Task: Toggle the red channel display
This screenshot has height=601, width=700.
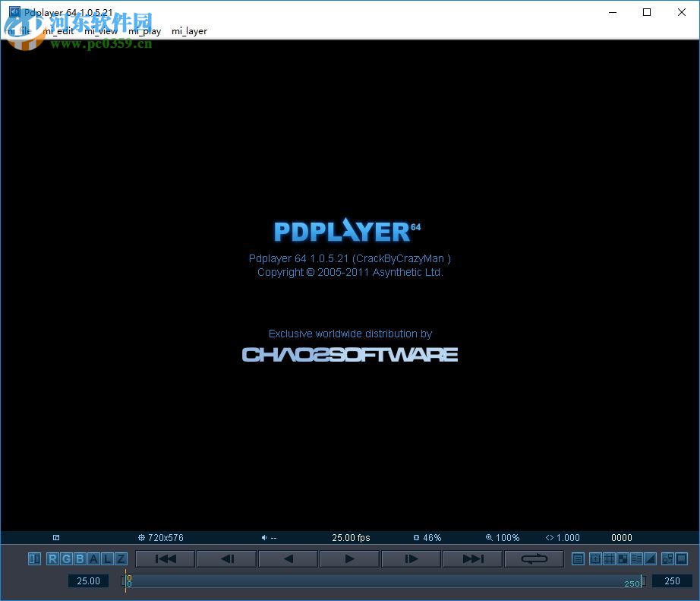Action: 52,558
